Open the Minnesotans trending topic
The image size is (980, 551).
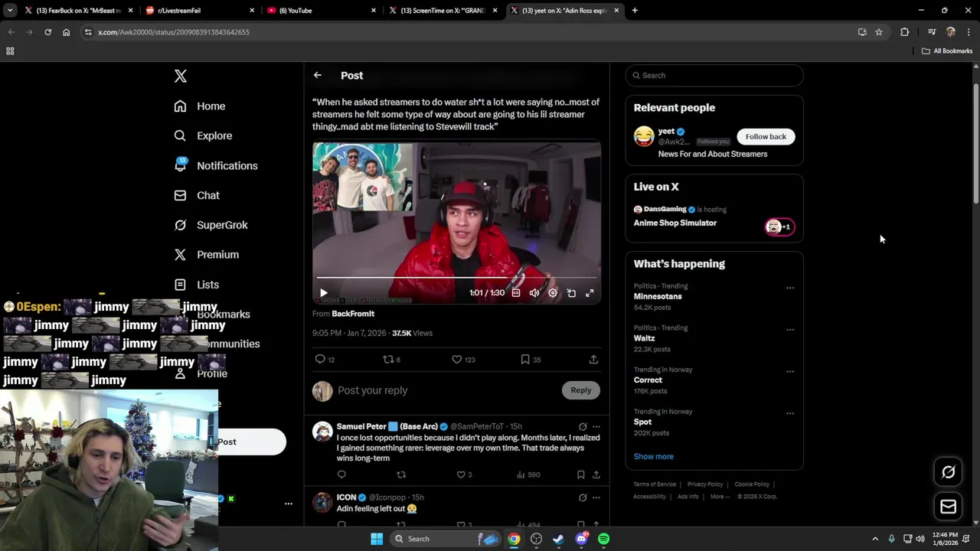click(658, 296)
